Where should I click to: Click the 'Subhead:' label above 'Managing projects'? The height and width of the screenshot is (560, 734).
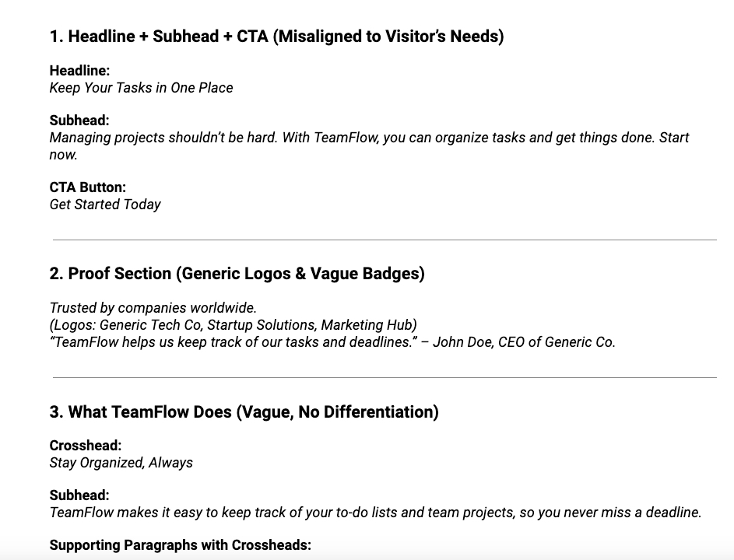click(79, 121)
